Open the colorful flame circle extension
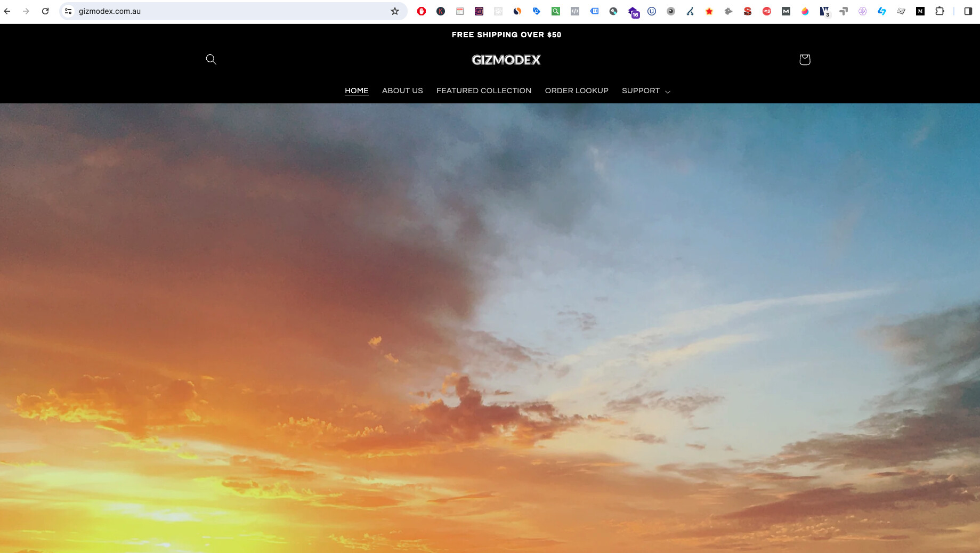 pyautogui.click(x=805, y=11)
